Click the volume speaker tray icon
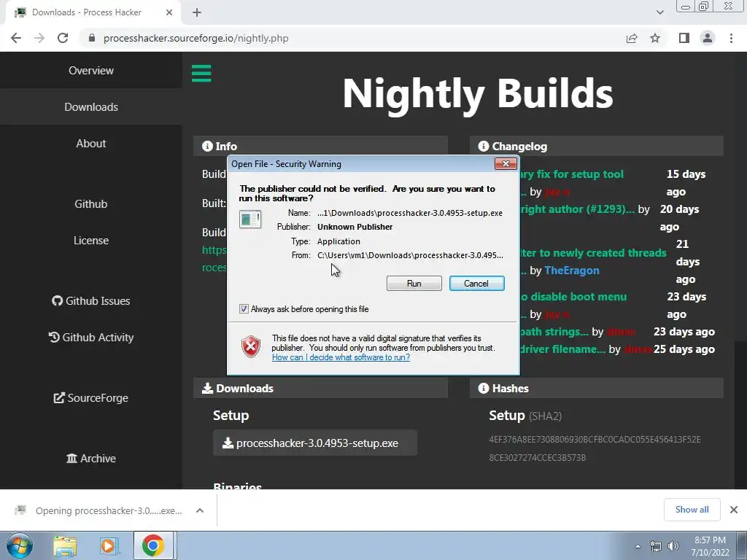The width and height of the screenshot is (747, 560). click(x=673, y=546)
